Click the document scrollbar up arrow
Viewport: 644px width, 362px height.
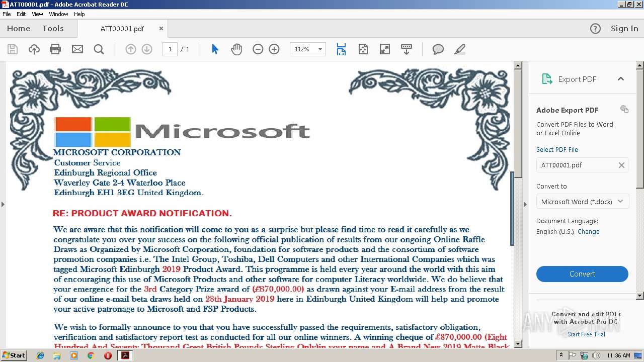pyautogui.click(x=518, y=65)
